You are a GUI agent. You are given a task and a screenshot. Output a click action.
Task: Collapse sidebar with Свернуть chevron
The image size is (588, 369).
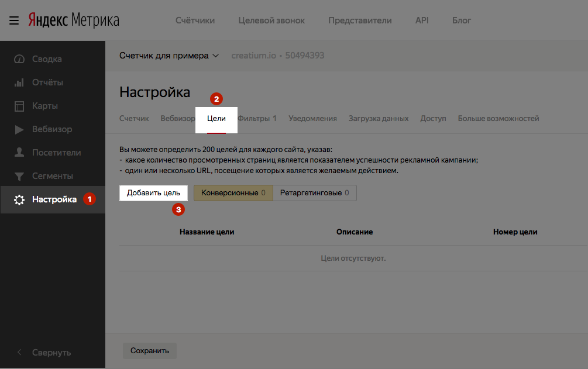point(19,352)
